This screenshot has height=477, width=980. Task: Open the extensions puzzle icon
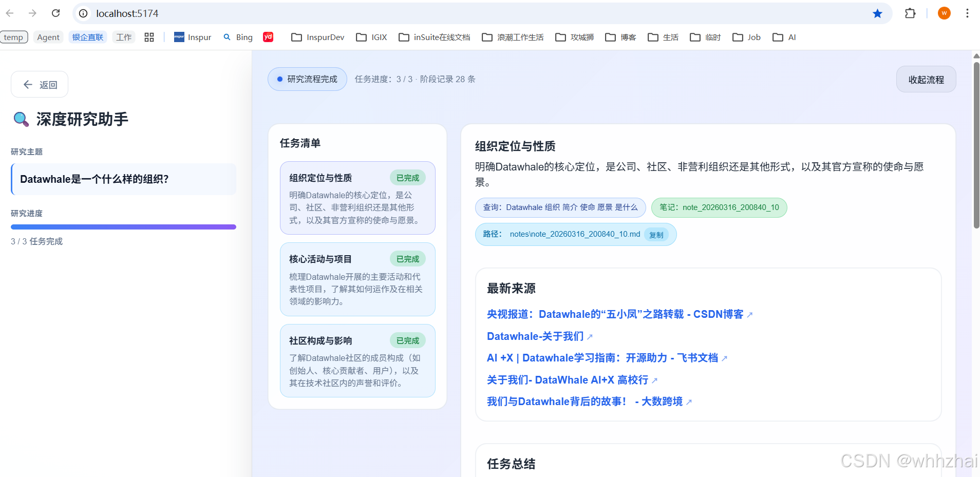pos(910,13)
